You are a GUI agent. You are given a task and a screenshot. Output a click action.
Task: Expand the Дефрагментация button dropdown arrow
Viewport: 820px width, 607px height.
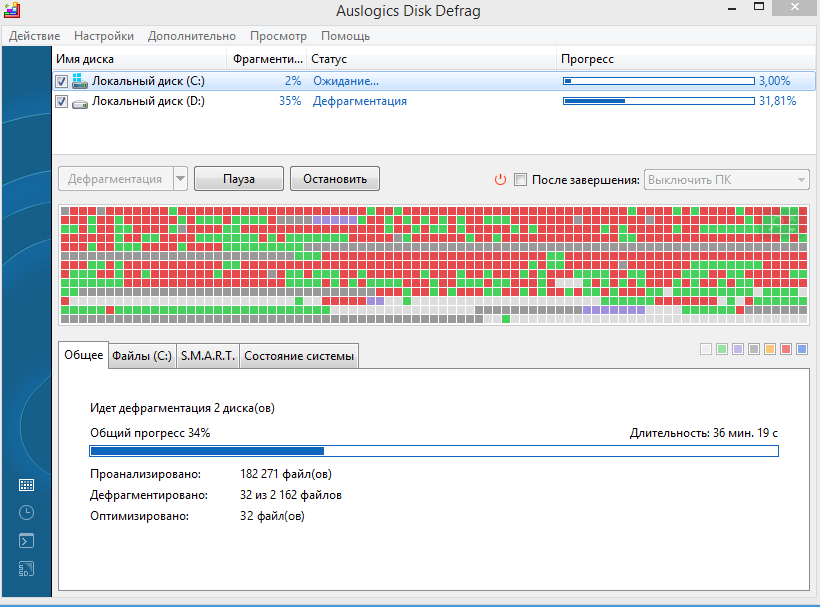click(180, 180)
